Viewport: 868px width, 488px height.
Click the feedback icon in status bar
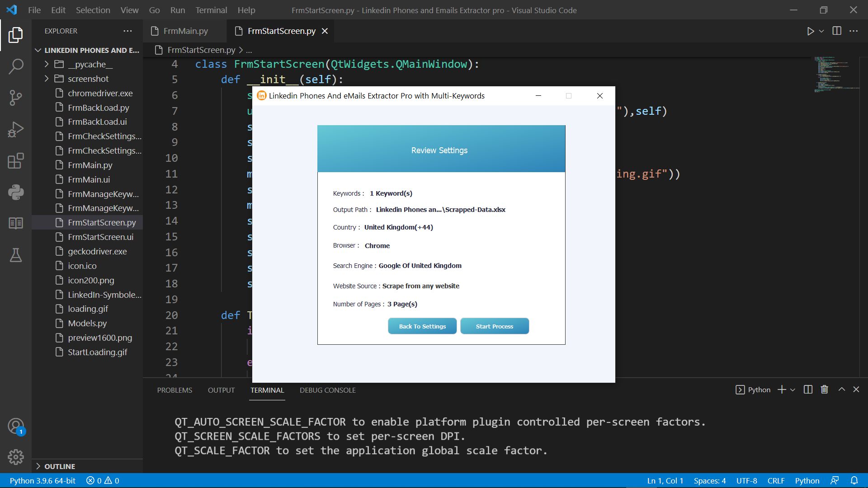tap(835, 480)
